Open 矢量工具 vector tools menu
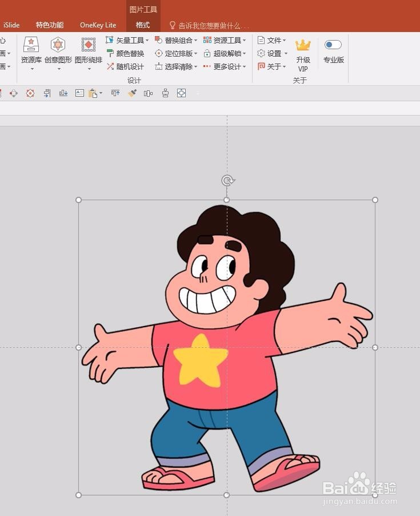This screenshot has height=516, width=420. tap(127, 40)
